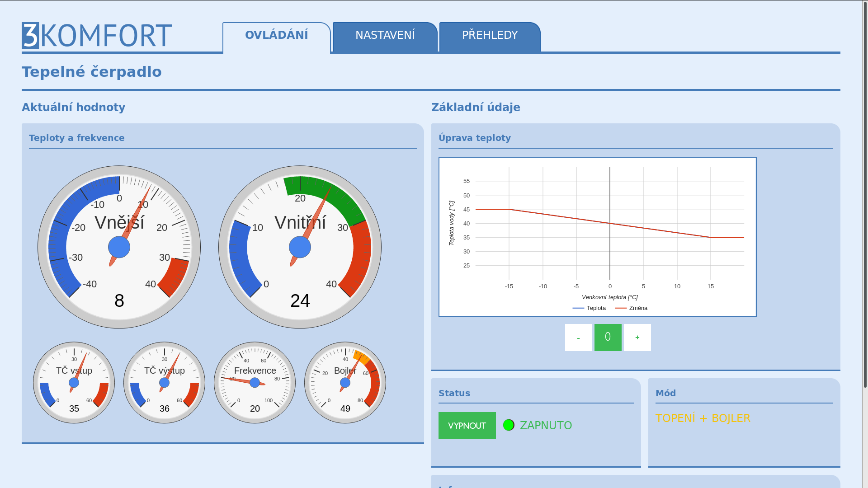Click the 3KOMFORT logo
The width and height of the screenshot is (868, 488).
pyautogui.click(x=97, y=36)
